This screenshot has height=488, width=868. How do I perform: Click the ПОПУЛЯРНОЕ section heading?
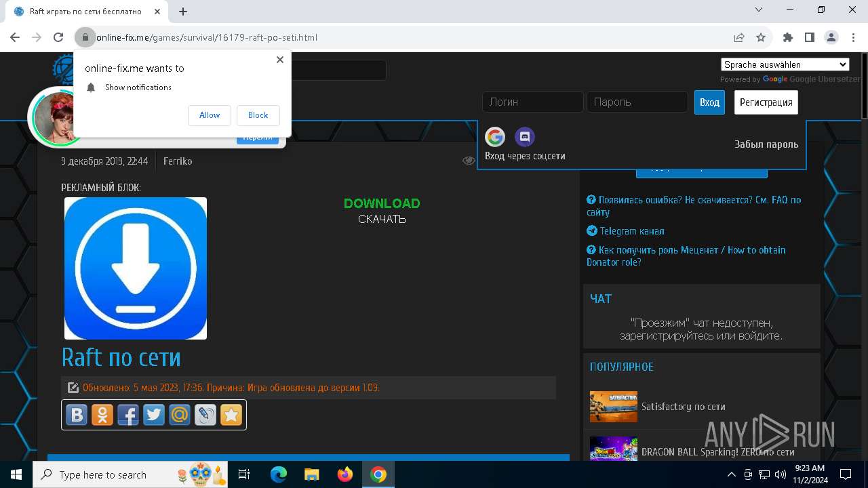(622, 367)
